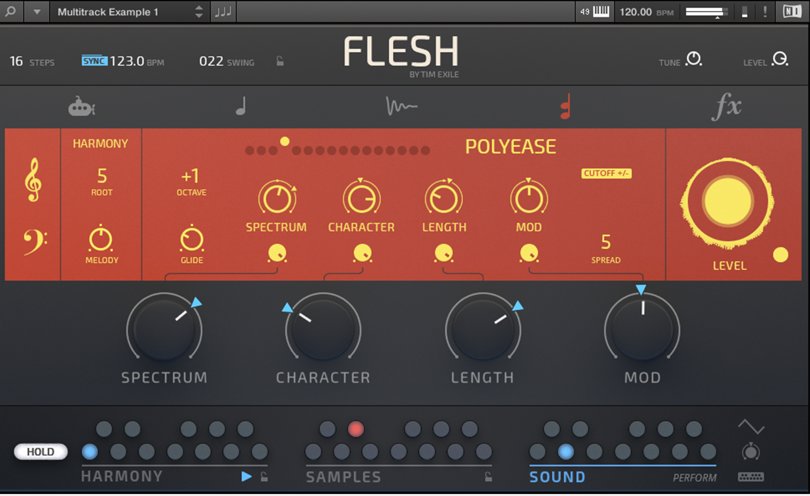
Task: Toggle the SYNC tempo button
Action: pyautogui.click(x=94, y=61)
